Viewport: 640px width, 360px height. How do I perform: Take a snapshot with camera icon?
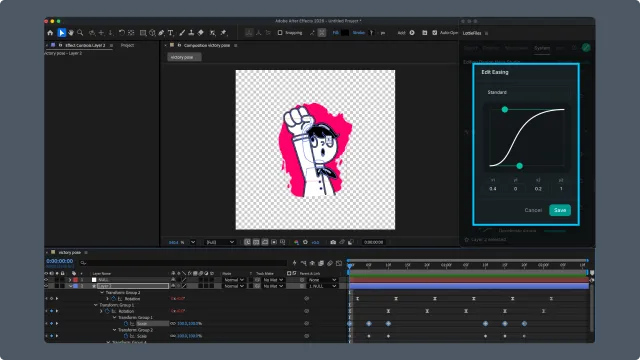333,242
